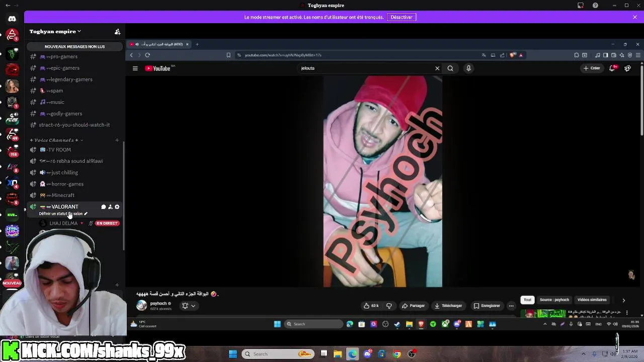Watch the EN DIRECT stream badge

[107, 223]
